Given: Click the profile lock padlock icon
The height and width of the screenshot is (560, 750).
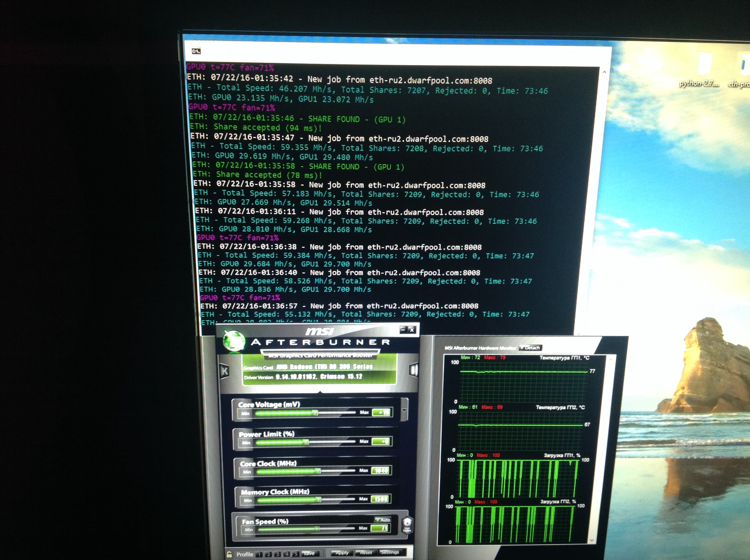Looking at the screenshot, I should click(x=229, y=554).
